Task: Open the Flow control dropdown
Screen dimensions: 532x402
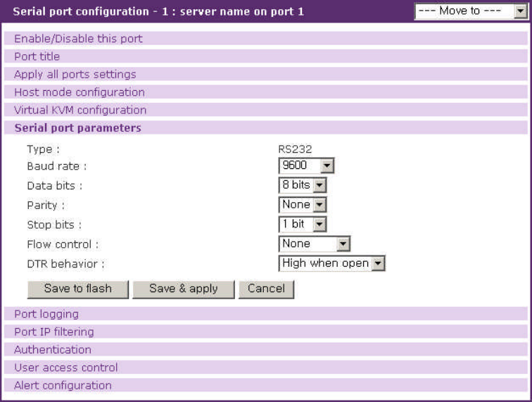Action: click(x=315, y=244)
